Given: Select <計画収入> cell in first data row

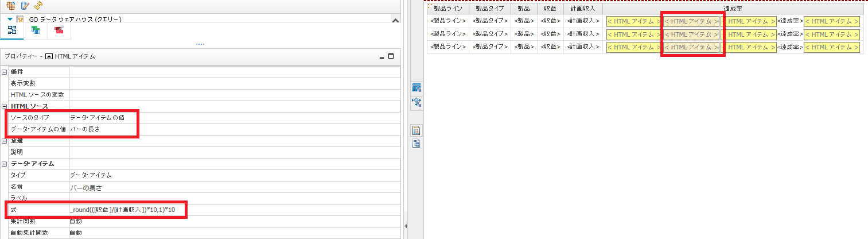Looking at the screenshot, I should point(583,21).
